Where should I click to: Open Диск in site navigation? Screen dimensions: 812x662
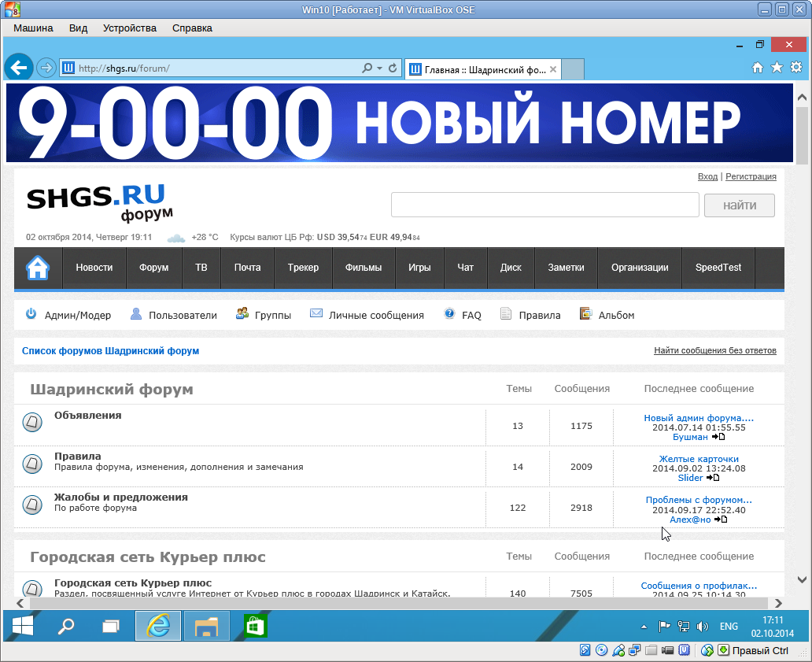point(511,268)
